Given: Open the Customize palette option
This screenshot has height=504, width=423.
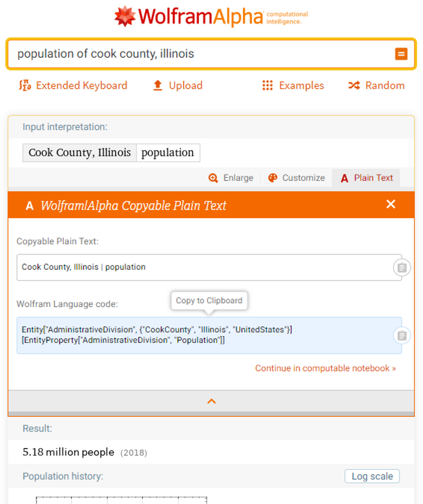Looking at the screenshot, I should [296, 178].
